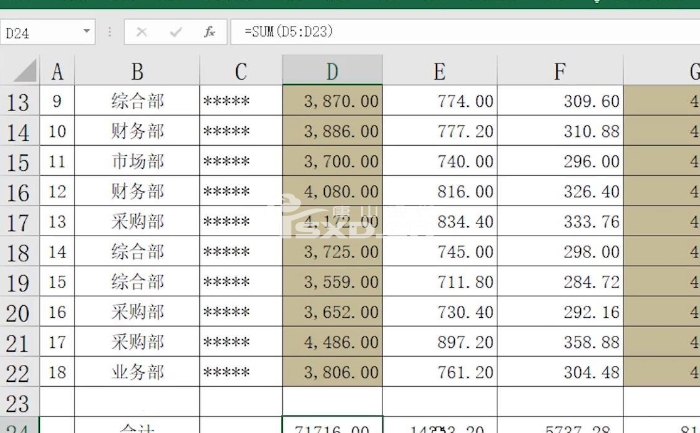
Task: Select row 23 header
Action: 19,403
